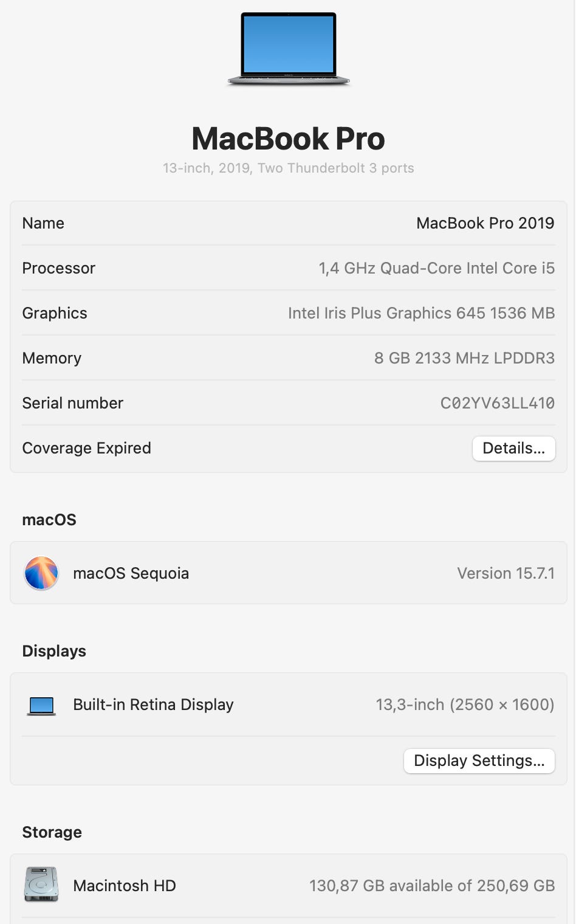Click the Version 15.7.1 text
This screenshot has width=576, height=924.
[506, 573]
